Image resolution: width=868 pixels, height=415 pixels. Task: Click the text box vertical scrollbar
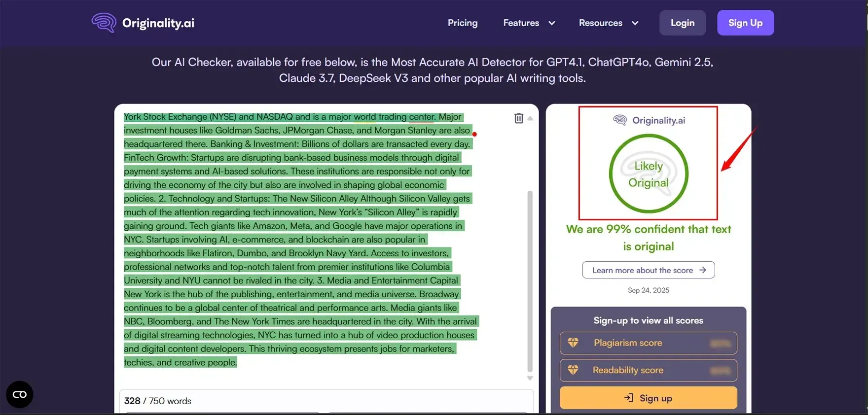click(530, 281)
